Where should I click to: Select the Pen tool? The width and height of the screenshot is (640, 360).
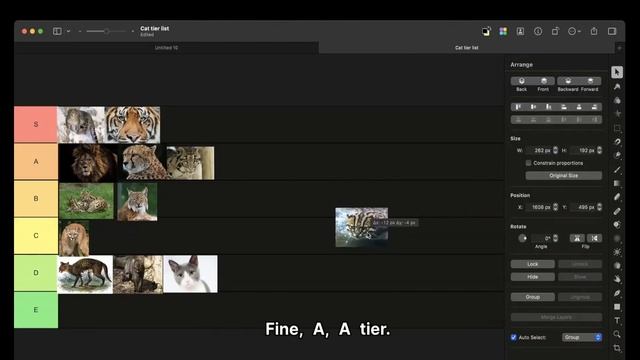click(617, 293)
